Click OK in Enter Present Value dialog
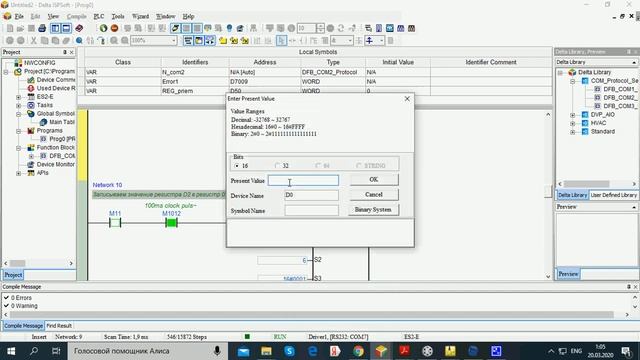The width and height of the screenshot is (640, 360). [373, 180]
